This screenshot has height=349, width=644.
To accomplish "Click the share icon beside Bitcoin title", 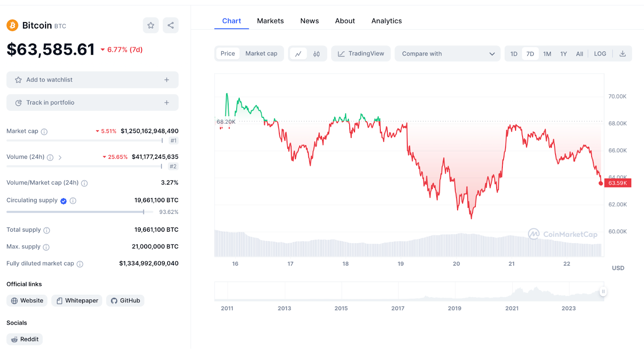I will 171,25.
